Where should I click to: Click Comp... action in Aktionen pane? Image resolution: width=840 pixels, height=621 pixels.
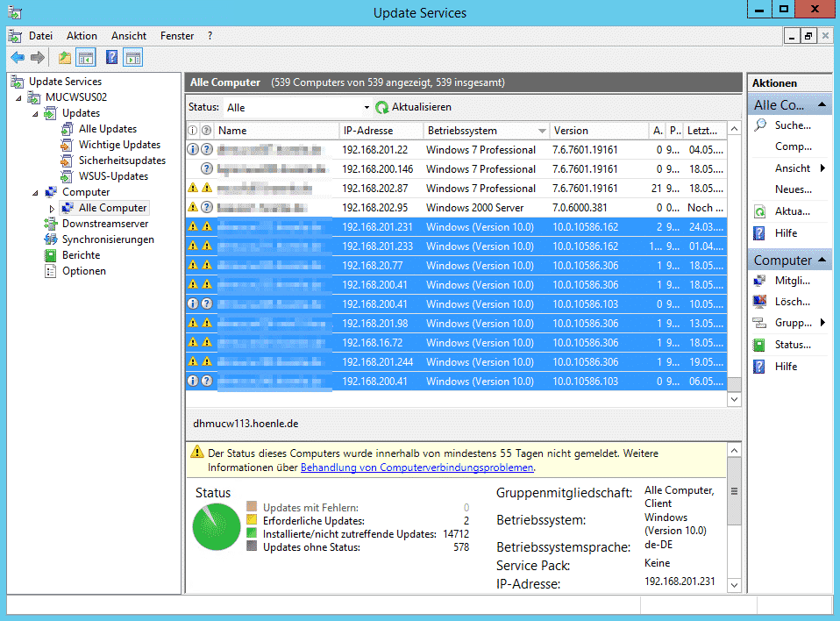pos(794,146)
